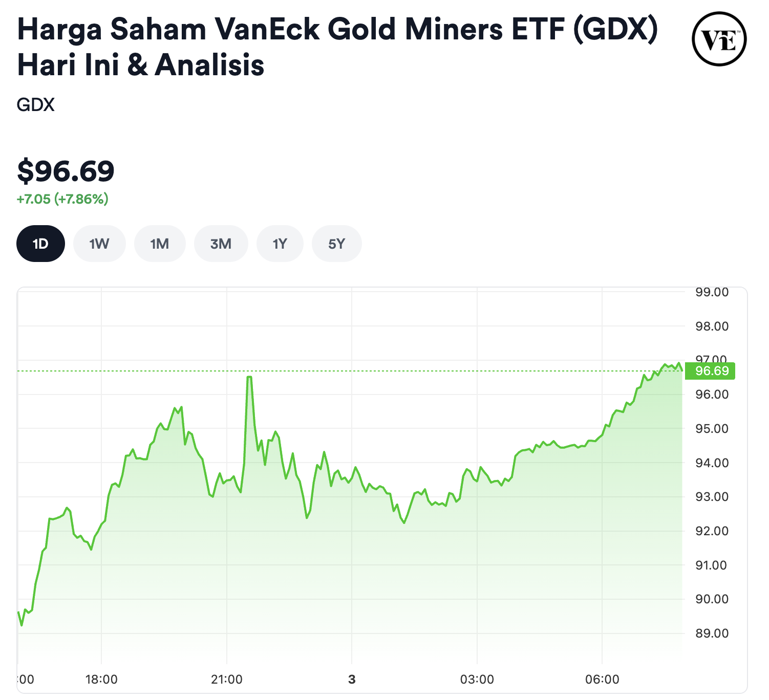Click the 03:00 time axis label
The width and height of the screenshot is (769, 700).
(477, 680)
